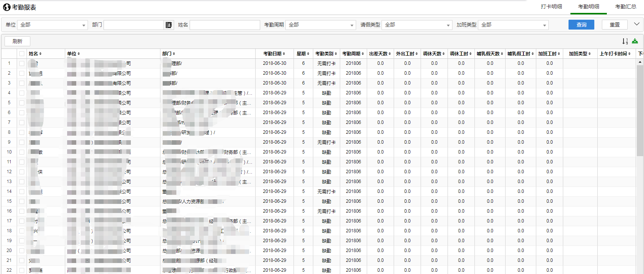Click the globe icon beside 考勤报表 title

pyautogui.click(x=6, y=7)
